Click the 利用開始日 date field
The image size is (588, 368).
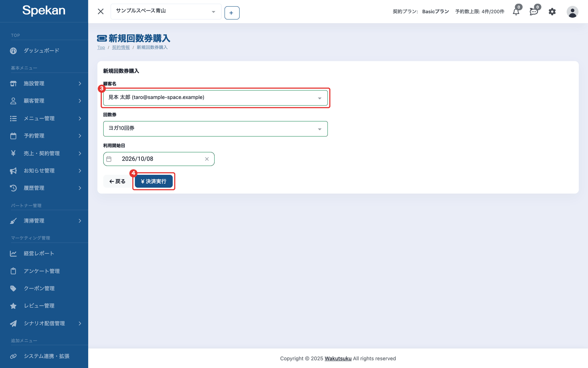tap(159, 159)
